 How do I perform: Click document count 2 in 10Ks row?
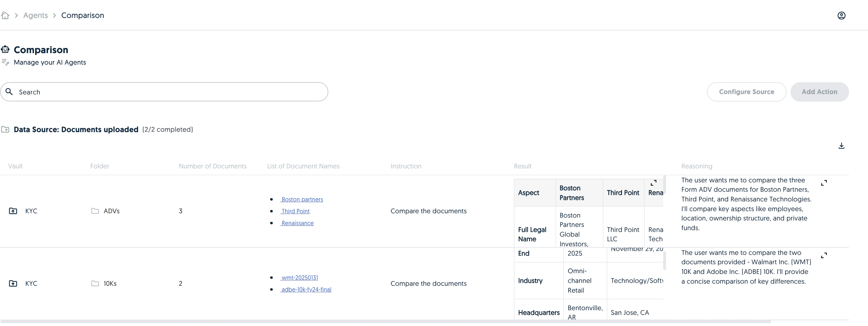180,284
